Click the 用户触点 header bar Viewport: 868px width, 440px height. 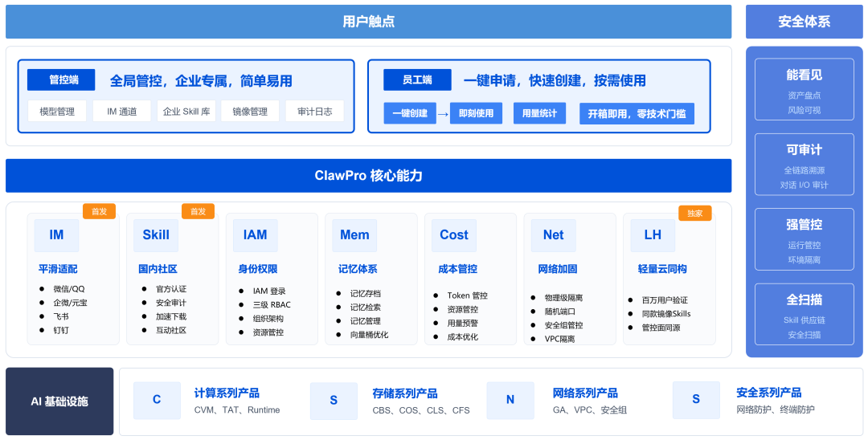tap(368, 22)
